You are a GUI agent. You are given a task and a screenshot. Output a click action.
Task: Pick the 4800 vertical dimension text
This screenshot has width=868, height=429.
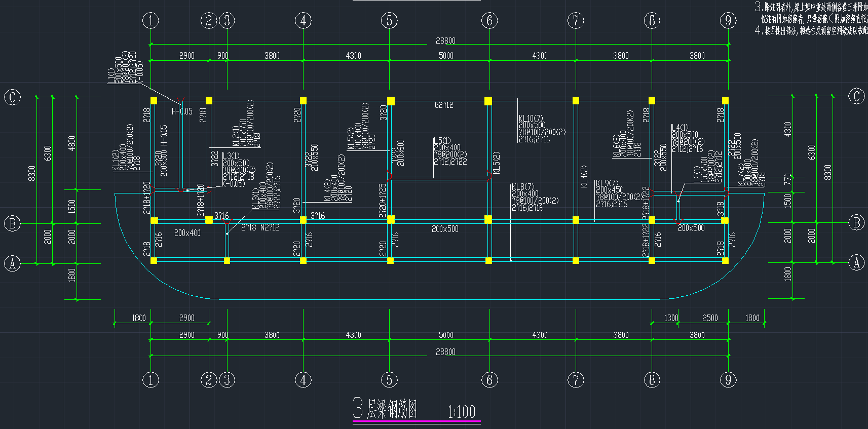pyautogui.click(x=72, y=143)
